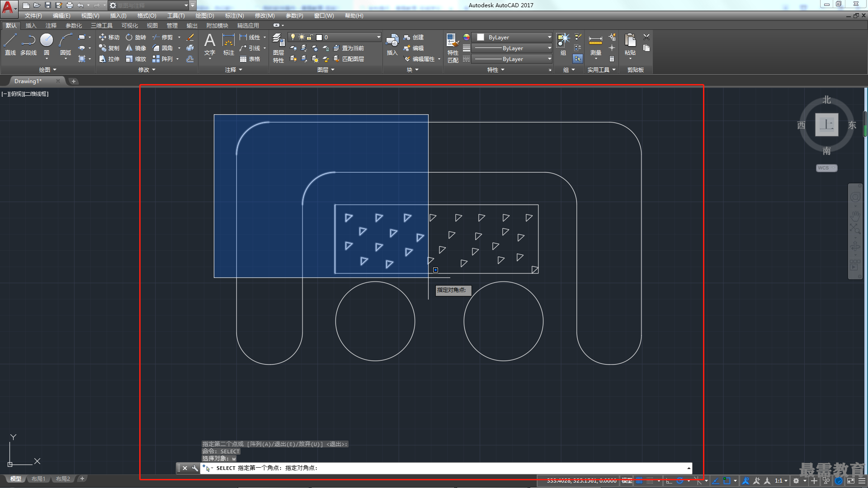Click 创建 (Create block) button
The image size is (868, 488).
(x=414, y=37)
